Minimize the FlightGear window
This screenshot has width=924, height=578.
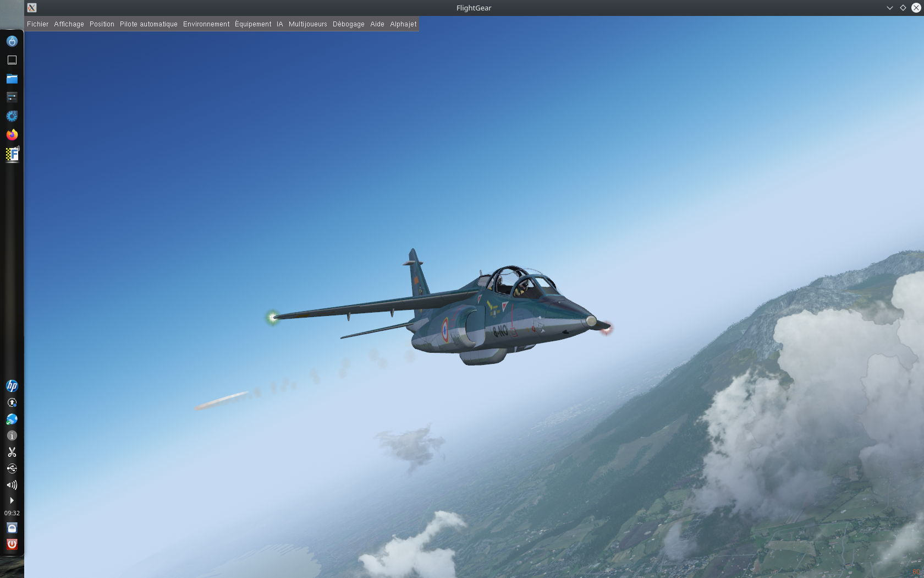pos(890,8)
